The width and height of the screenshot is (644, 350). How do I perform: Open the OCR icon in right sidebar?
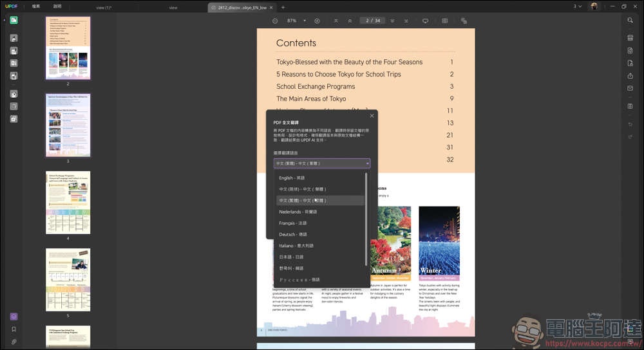click(x=630, y=38)
